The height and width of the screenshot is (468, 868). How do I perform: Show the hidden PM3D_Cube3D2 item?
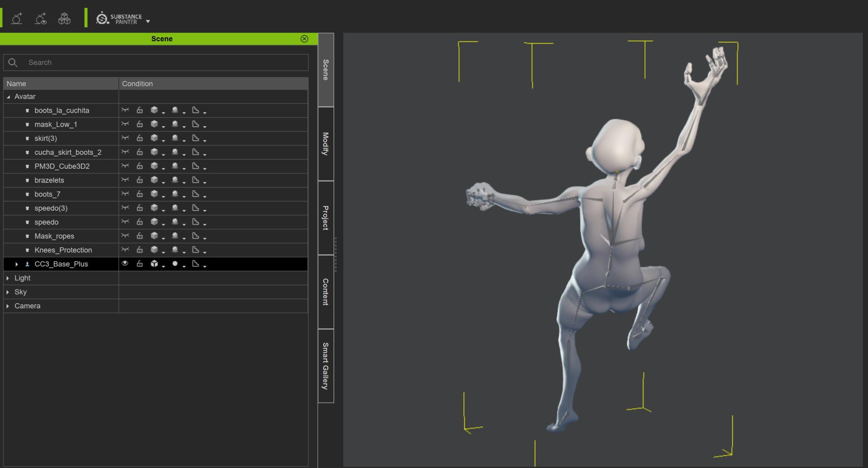tap(125, 166)
